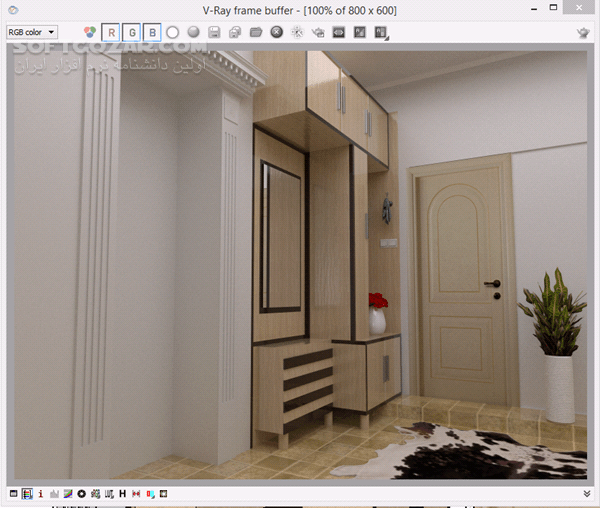Switch to alpha channel white circle
This screenshot has height=508, width=600.
click(172, 32)
